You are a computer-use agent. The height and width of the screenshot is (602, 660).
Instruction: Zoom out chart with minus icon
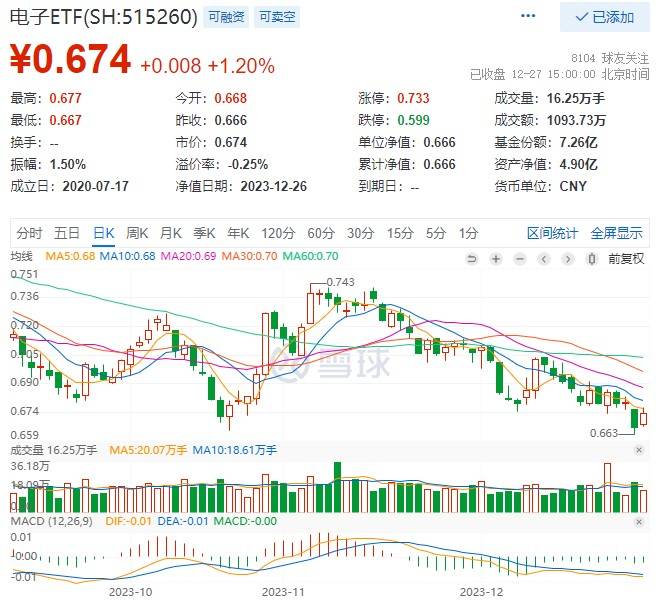(x=520, y=258)
